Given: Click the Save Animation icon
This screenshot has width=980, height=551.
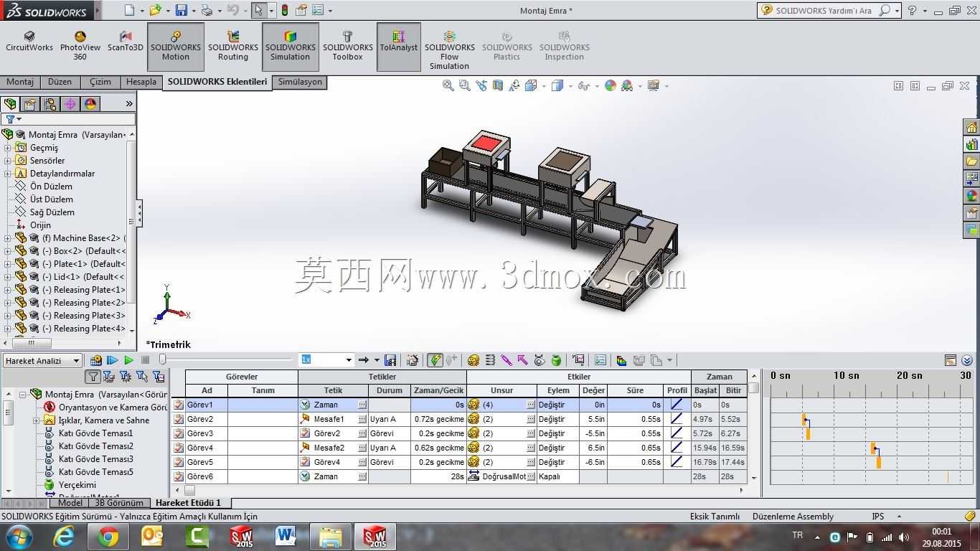Looking at the screenshot, I should coord(390,360).
